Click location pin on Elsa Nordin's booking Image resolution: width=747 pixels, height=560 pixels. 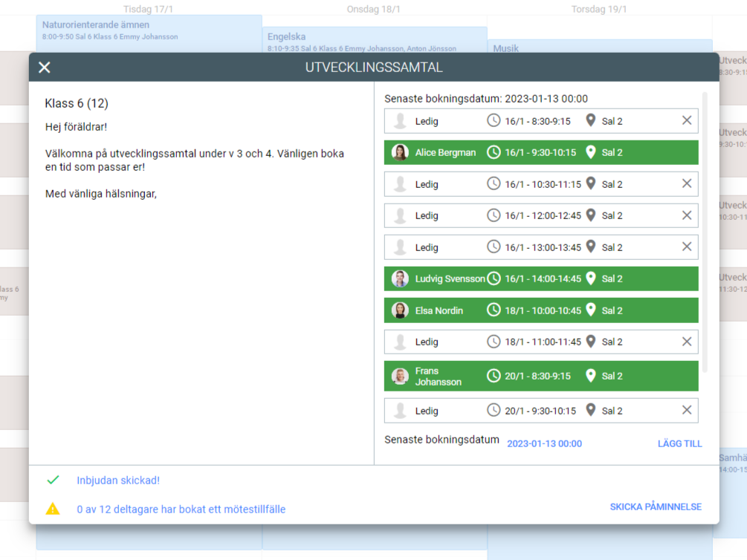tap(591, 310)
